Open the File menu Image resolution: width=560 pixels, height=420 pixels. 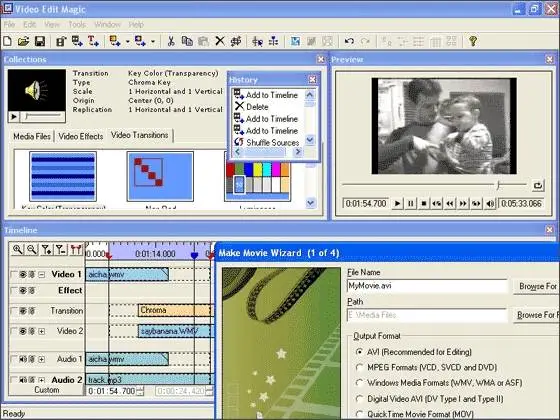(9, 24)
